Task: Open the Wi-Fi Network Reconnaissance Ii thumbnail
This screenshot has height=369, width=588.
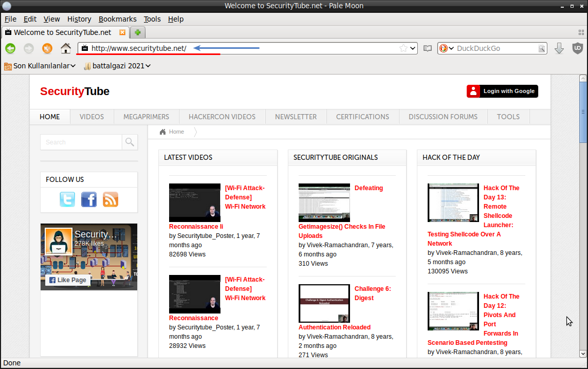Action: coord(195,202)
